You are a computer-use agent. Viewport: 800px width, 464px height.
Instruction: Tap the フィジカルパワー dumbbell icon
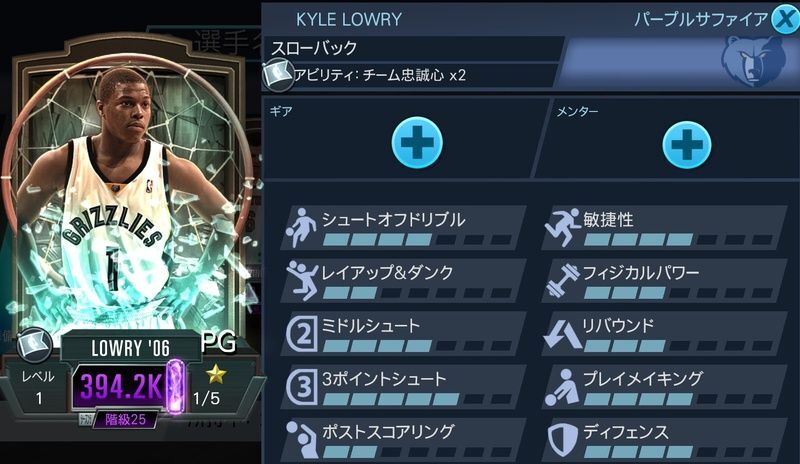point(563,280)
